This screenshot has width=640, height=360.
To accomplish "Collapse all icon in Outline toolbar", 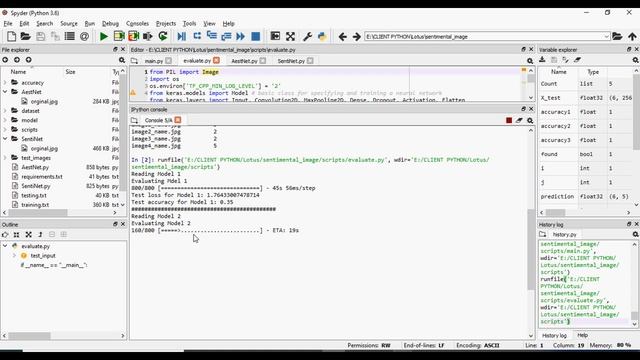I will (x=52, y=234).
